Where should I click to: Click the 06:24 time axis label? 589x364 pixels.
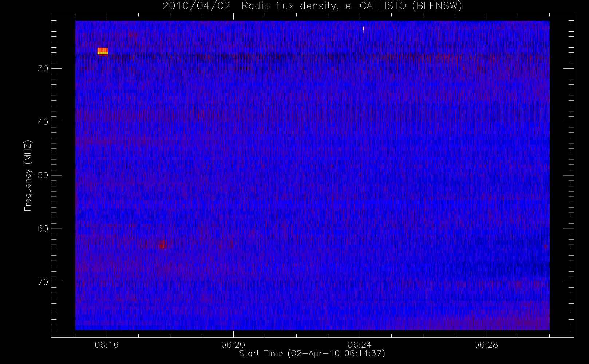coord(359,345)
